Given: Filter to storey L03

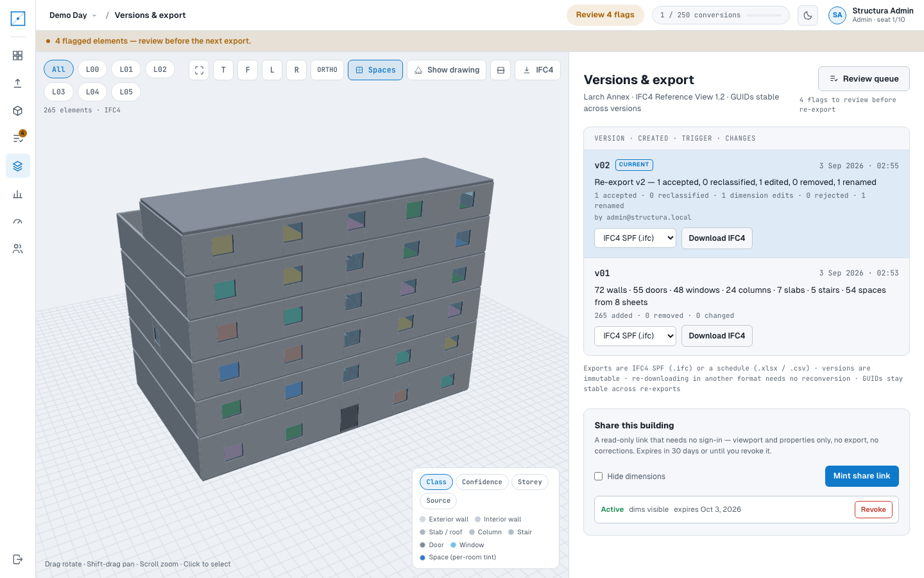Looking at the screenshot, I should 58,92.
